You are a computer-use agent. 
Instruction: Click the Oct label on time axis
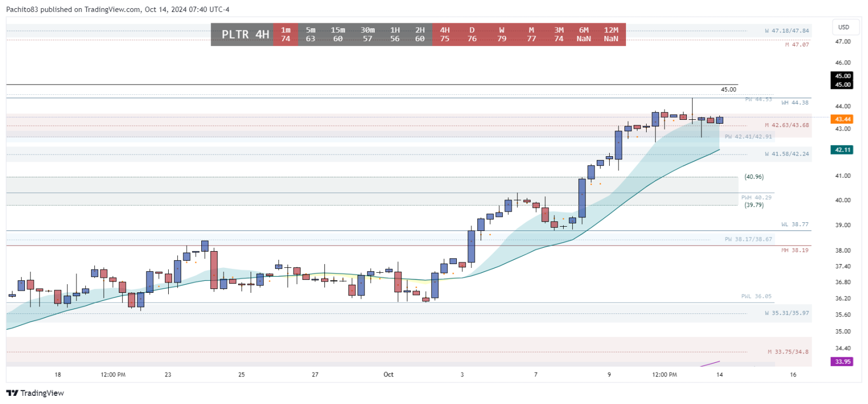click(388, 375)
